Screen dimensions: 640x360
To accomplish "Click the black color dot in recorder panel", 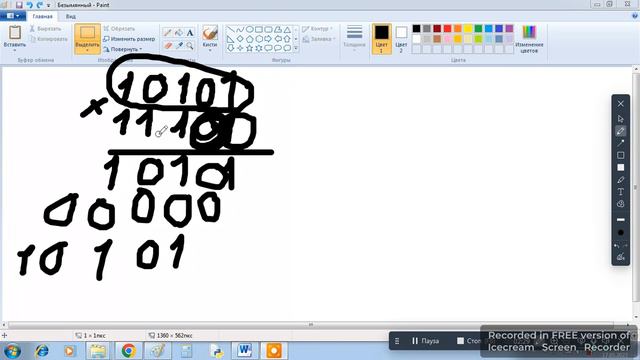I will coord(620,233).
